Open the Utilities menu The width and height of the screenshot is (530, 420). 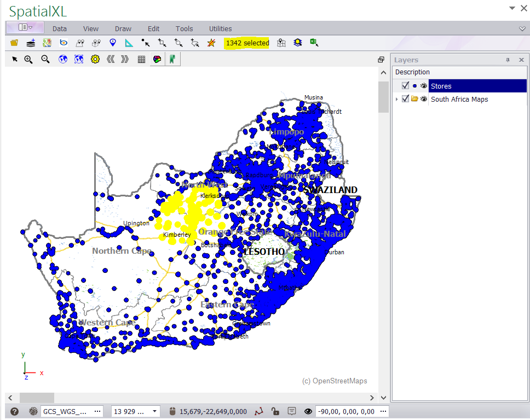point(220,29)
